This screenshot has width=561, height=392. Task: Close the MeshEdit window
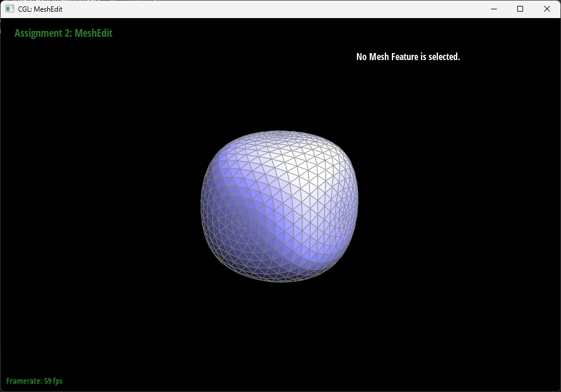pyautogui.click(x=546, y=9)
